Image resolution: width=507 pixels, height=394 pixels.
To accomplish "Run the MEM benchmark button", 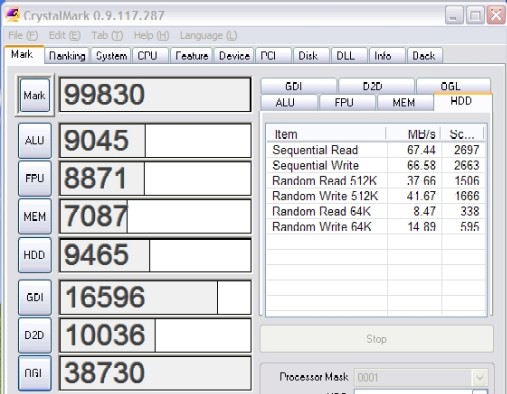I will (x=35, y=217).
